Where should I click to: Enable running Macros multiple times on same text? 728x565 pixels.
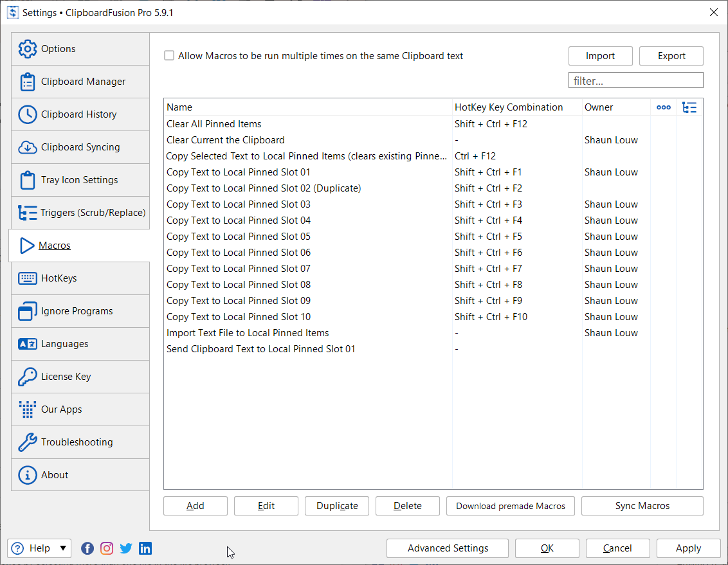pyautogui.click(x=169, y=56)
